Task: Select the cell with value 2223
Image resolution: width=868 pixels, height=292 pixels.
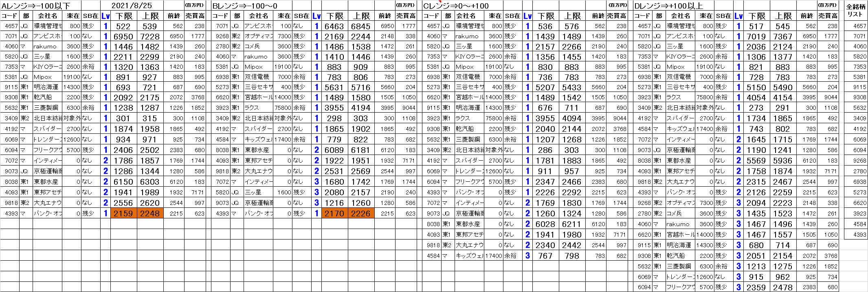Action: point(783,203)
